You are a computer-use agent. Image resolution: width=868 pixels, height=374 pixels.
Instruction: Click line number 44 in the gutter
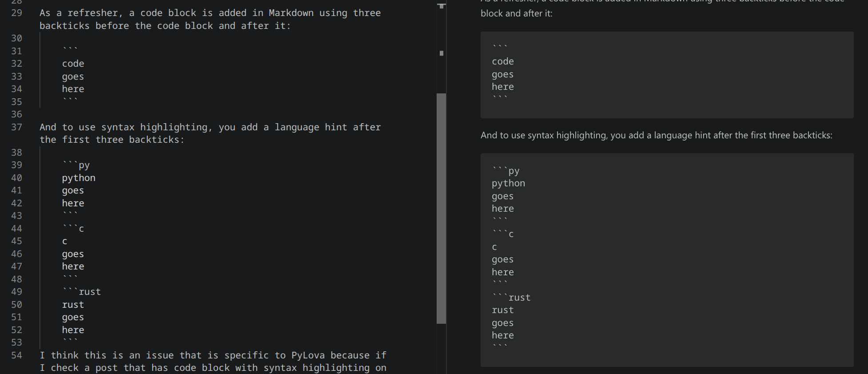pyautogui.click(x=16, y=229)
